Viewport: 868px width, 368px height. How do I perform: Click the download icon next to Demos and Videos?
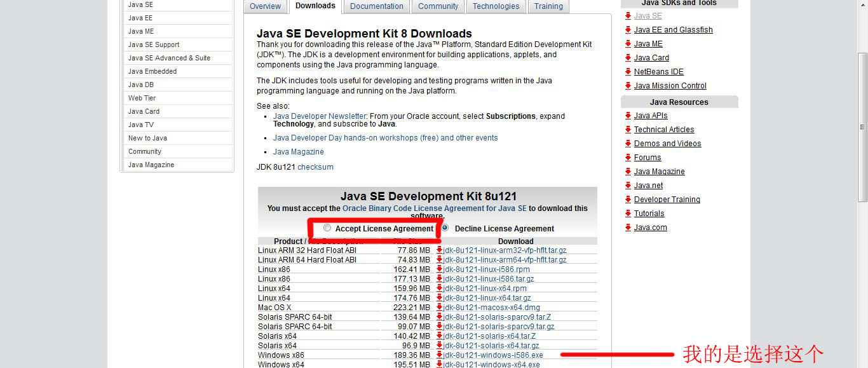point(628,143)
